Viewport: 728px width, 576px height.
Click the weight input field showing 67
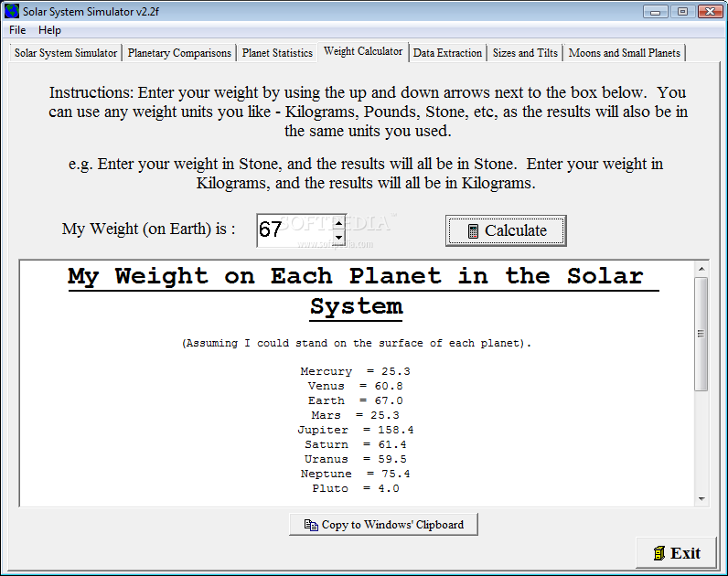295,230
